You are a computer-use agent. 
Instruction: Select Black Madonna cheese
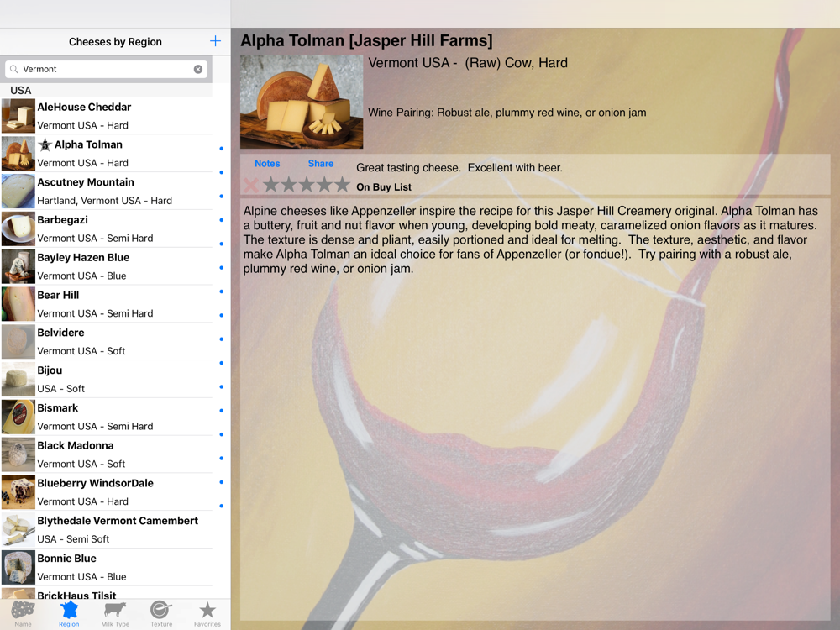click(107, 454)
